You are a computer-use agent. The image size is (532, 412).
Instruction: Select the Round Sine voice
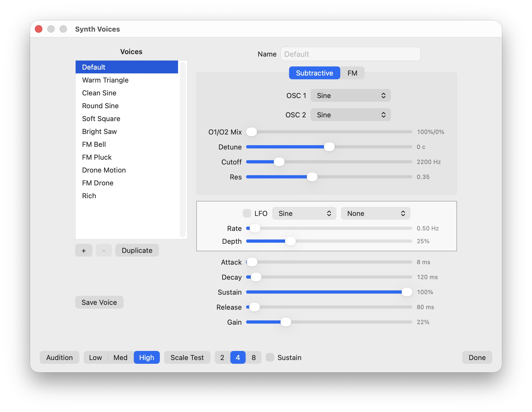point(127,106)
